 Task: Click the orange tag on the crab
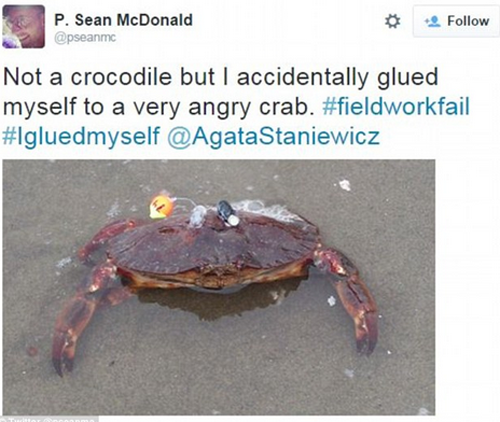click(x=161, y=207)
